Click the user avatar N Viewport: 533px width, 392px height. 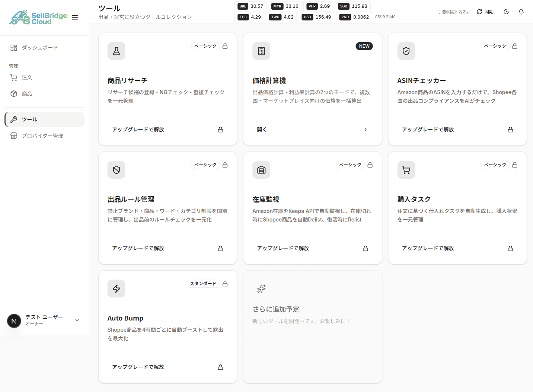click(x=14, y=321)
